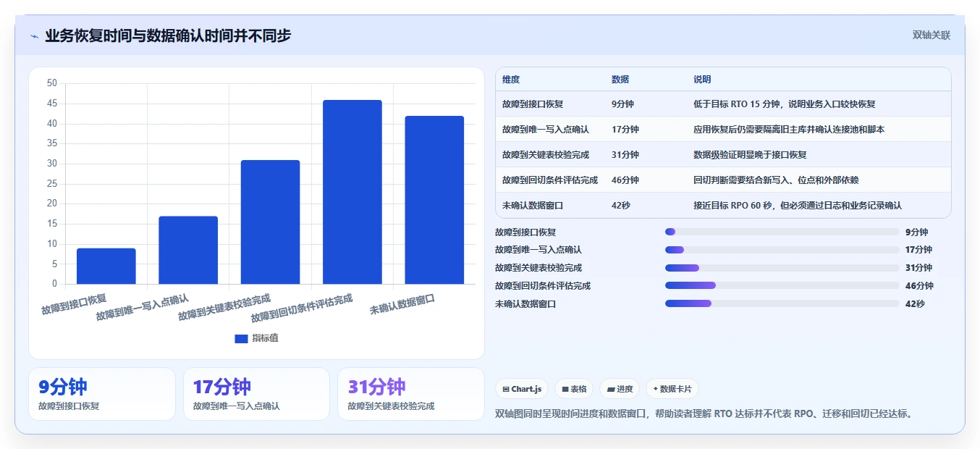
Task: Click the x-axis label 未确认数据窗口 under the chart
Action: [x=402, y=304]
